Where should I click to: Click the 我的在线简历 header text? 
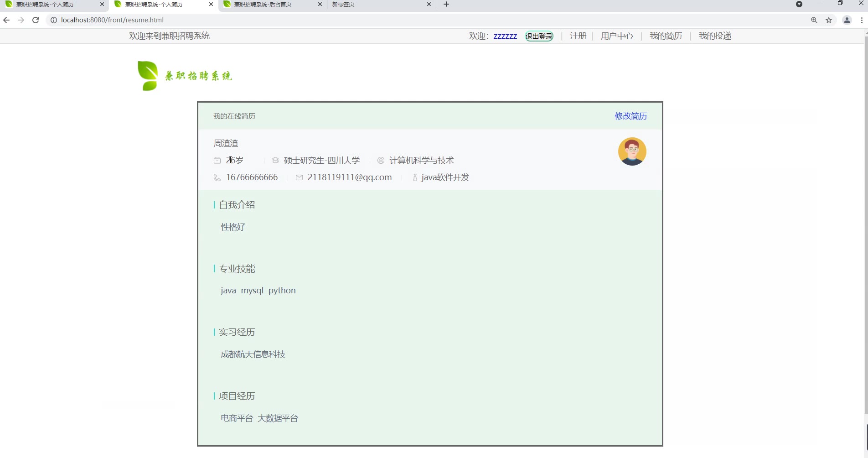click(x=234, y=116)
